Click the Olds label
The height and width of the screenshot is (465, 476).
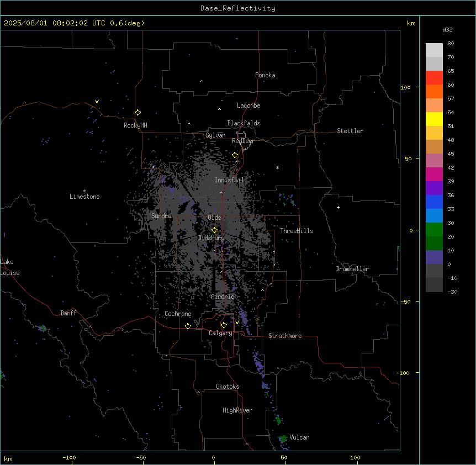(214, 218)
